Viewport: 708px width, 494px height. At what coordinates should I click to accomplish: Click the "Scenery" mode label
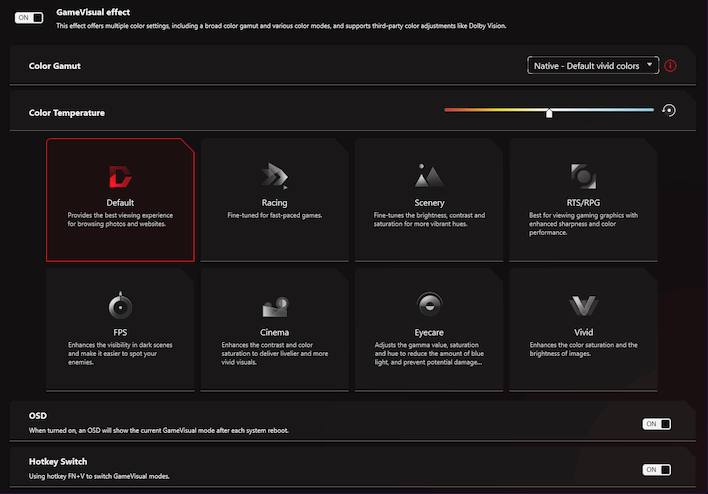(x=429, y=203)
